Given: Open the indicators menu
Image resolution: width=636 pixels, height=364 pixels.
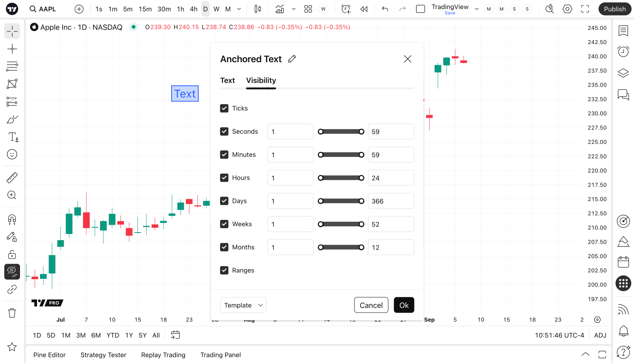Looking at the screenshot, I should pos(280,9).
